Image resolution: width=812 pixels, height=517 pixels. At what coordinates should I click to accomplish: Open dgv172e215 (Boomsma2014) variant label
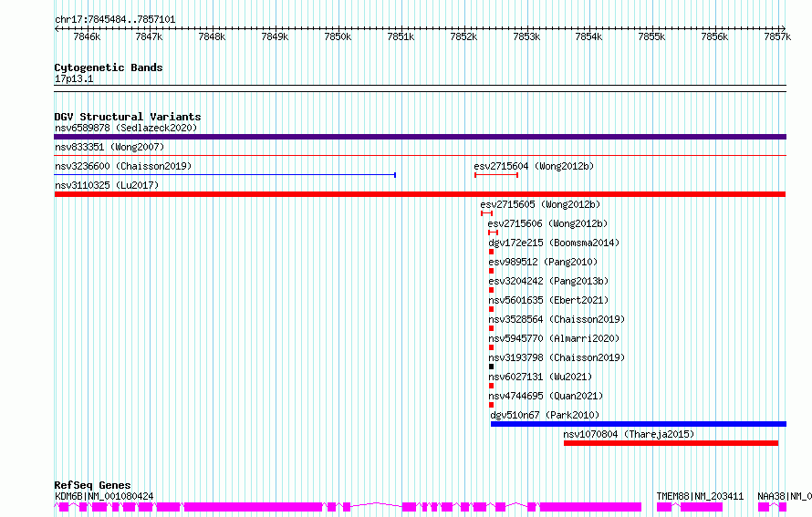[x=554, y=243]
